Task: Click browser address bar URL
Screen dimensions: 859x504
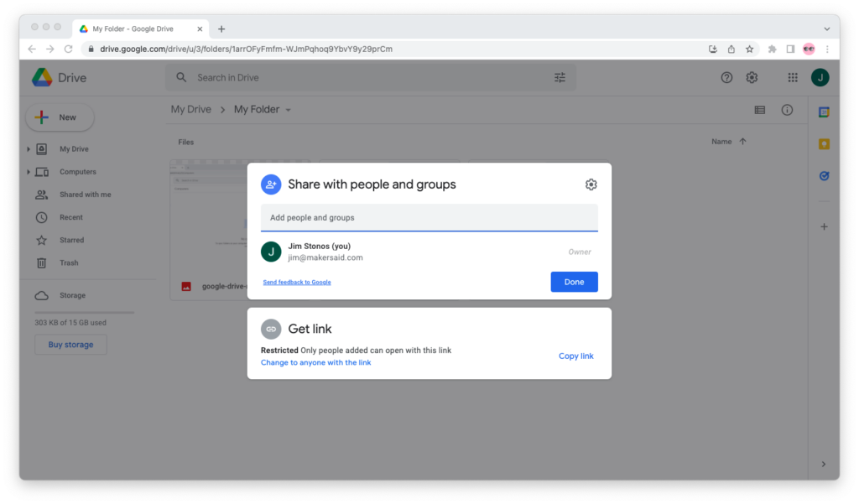Action: (x=246, y=49)
